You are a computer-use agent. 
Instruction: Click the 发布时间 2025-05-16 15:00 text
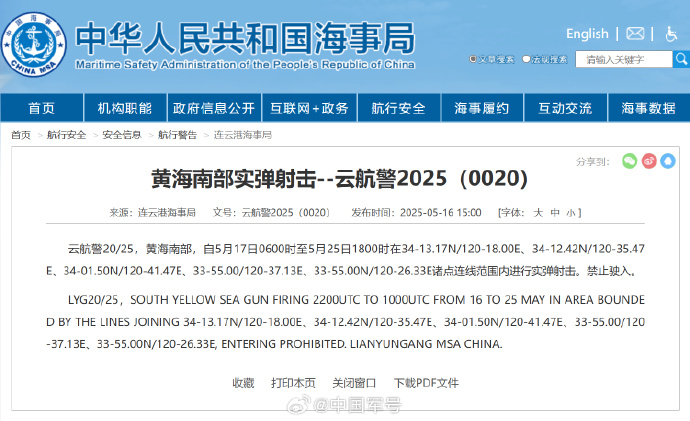point(416,213)
